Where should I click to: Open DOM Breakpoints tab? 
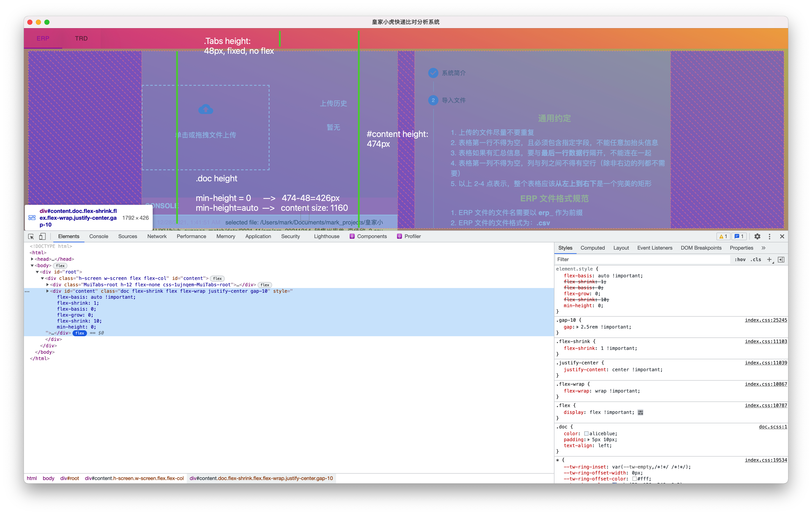(x=701, y=248)
